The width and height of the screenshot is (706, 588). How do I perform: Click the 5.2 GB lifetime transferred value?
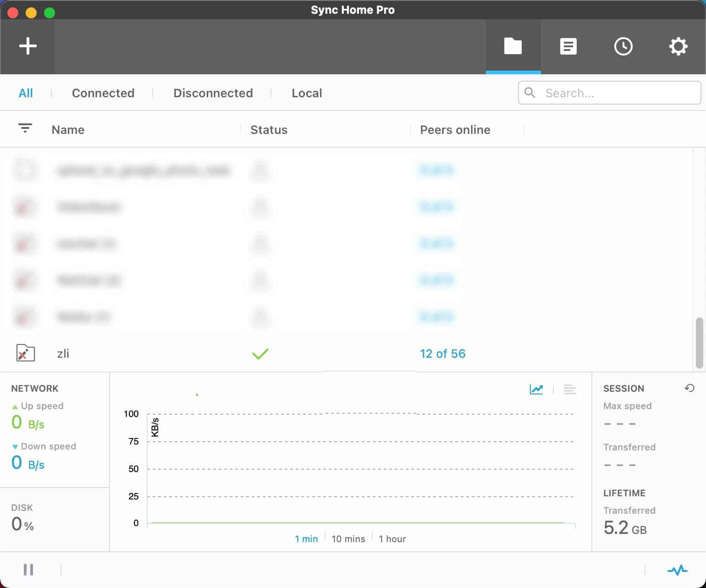(625, 528)
